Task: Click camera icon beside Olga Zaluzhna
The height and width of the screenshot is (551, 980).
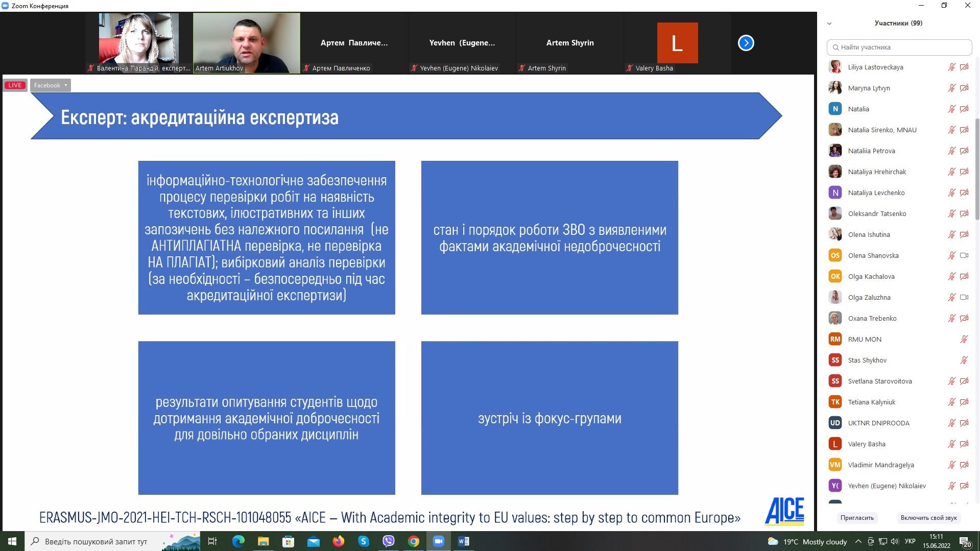Action: coord(964,297)
